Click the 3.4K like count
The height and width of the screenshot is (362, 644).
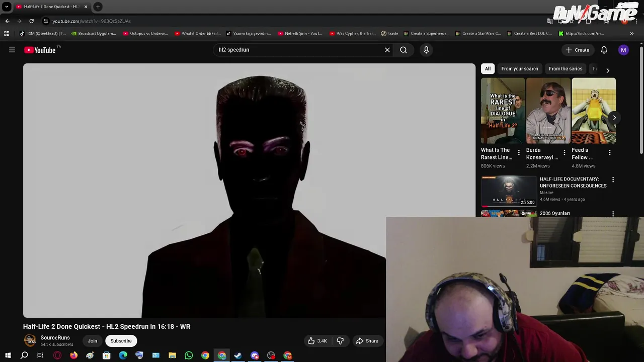322,341
